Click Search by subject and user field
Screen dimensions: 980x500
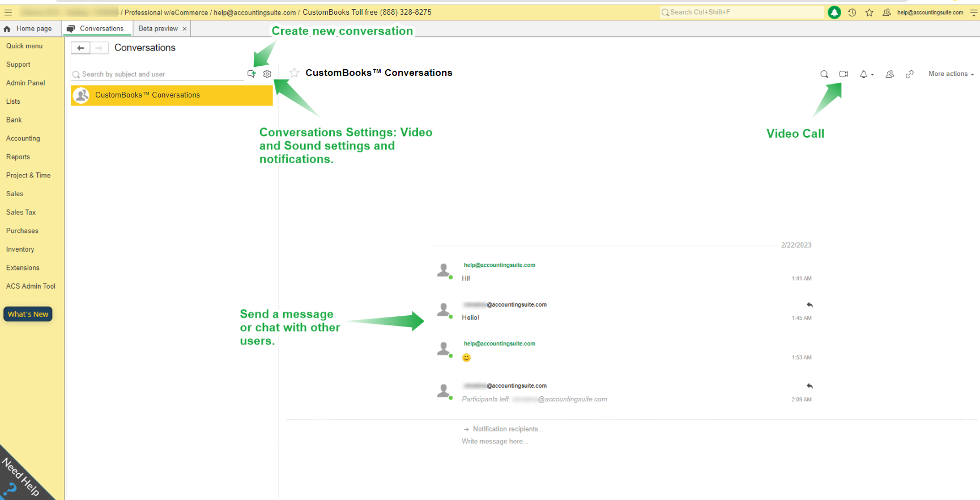157,74
